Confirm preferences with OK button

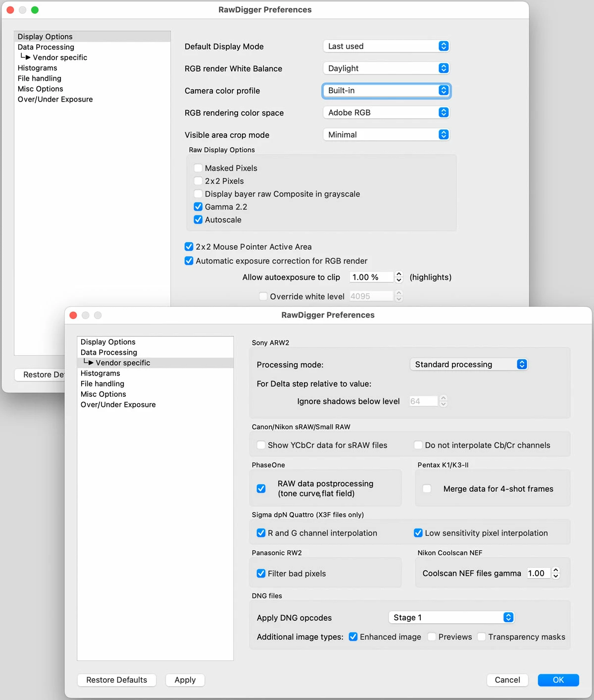[x=558, y=680]
